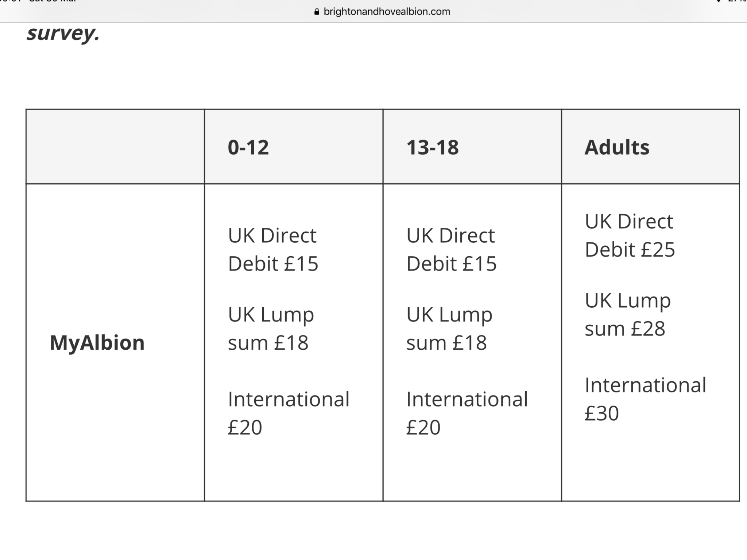Tap International £20 under 0-12
The height and width of the screenshot is (560, 747).
289,413
